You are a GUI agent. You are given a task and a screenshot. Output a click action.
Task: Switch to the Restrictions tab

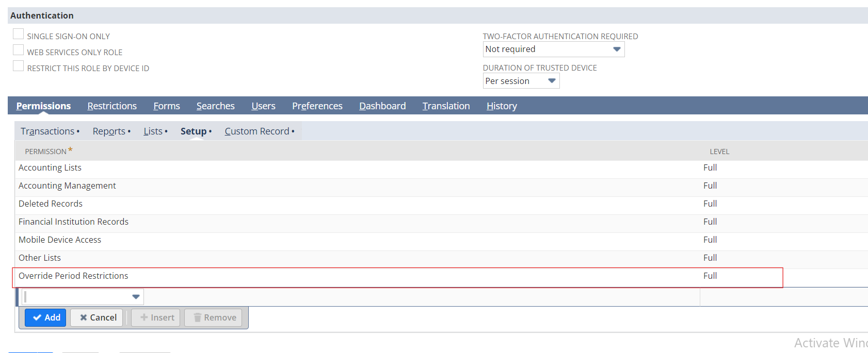(x=112, y=106)
